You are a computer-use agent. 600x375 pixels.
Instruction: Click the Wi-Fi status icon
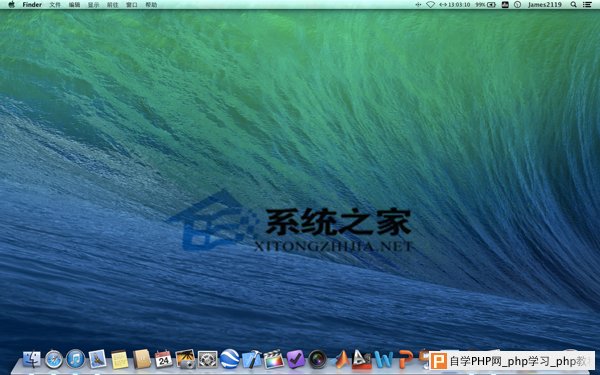[x=430, y=5]
